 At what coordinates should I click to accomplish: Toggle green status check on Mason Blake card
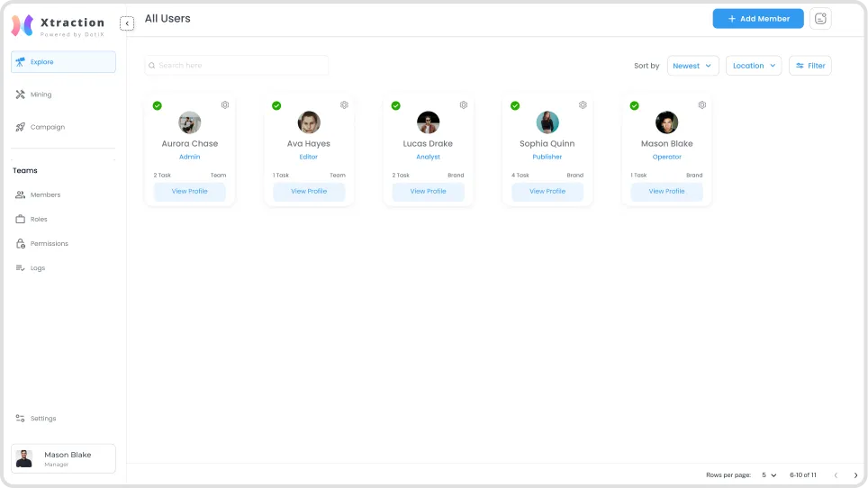[x=635, y=105]
